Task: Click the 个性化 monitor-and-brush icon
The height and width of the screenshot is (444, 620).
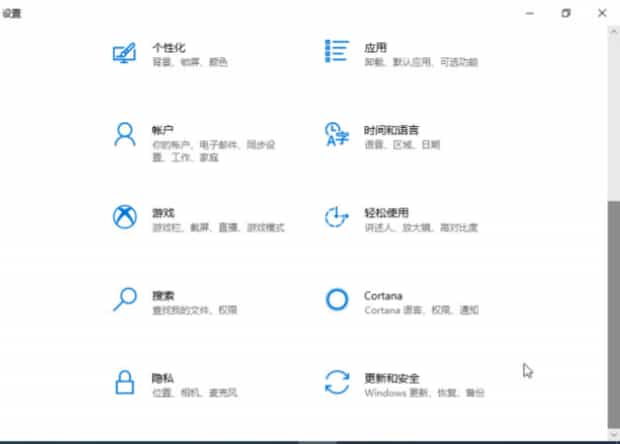Action: click(x=124, y=53)
